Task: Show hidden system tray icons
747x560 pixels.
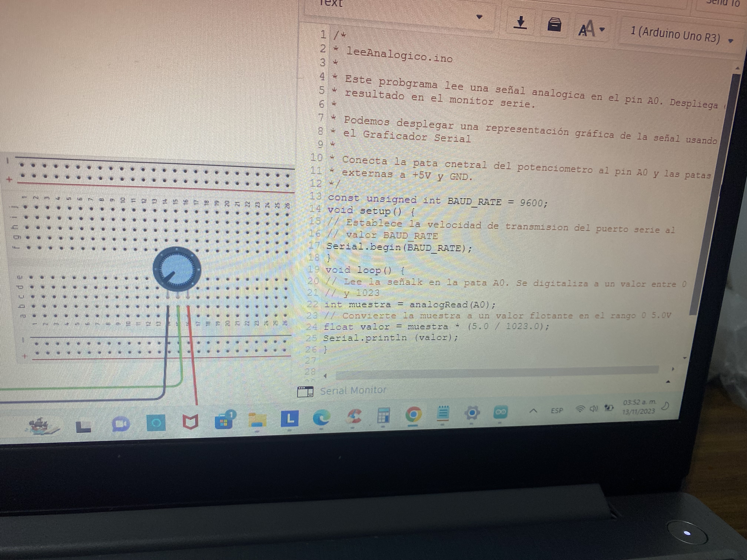Action: pos(533,411)
